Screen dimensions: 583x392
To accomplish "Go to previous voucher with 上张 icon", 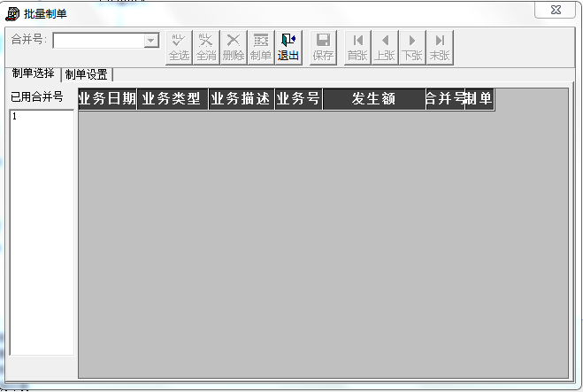I will pyautogui.click(x=385, y=47).
